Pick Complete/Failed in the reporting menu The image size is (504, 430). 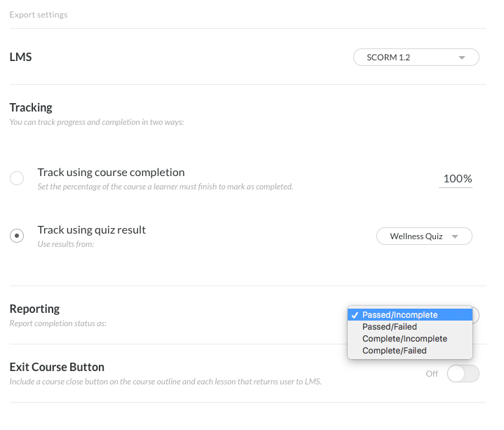pos(394,351)
